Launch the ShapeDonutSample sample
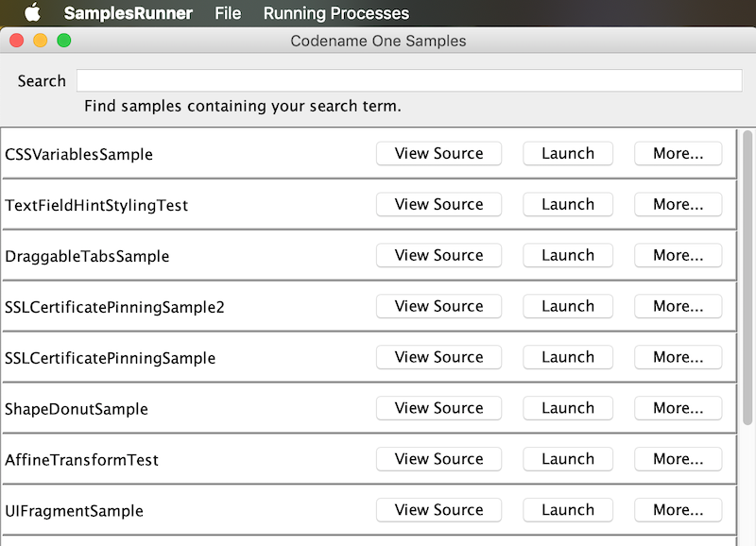The width and height of the screenshot is (756, 546). pyautogui.click(x=567, y=408)
